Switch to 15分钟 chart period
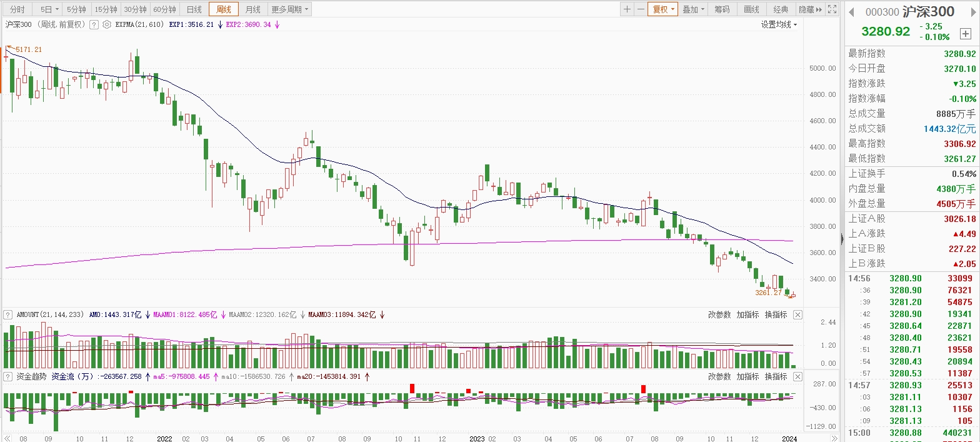This screenshot has width=980, height=442. click(106, 9)
